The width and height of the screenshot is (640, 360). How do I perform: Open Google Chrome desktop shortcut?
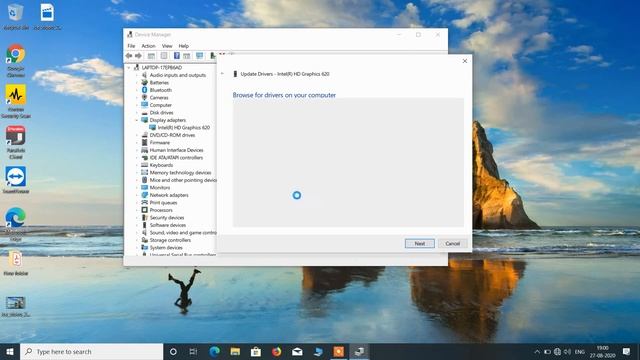(x=16, y=60)
